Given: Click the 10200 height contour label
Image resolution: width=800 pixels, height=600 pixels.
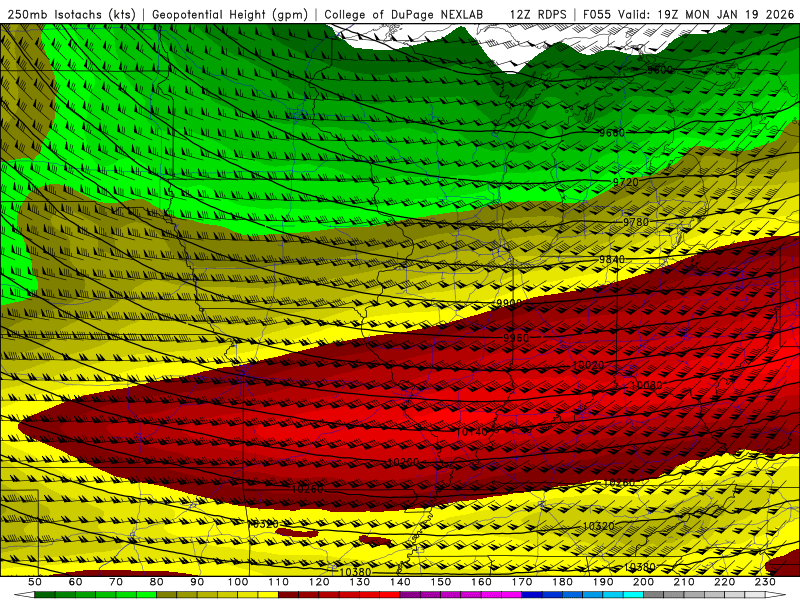Looking at the screenshot, I should (403, 462).
